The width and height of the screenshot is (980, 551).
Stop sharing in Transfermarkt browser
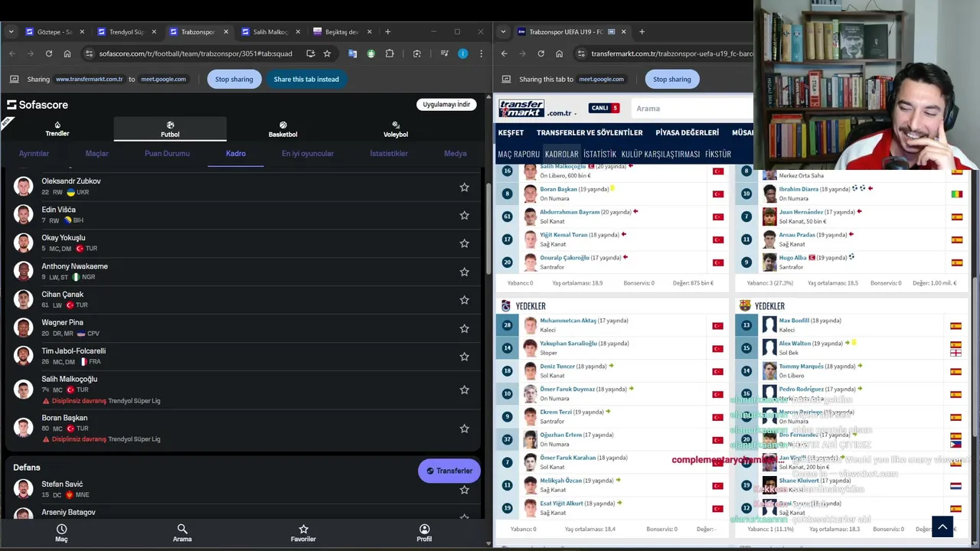tap(671, 79)
